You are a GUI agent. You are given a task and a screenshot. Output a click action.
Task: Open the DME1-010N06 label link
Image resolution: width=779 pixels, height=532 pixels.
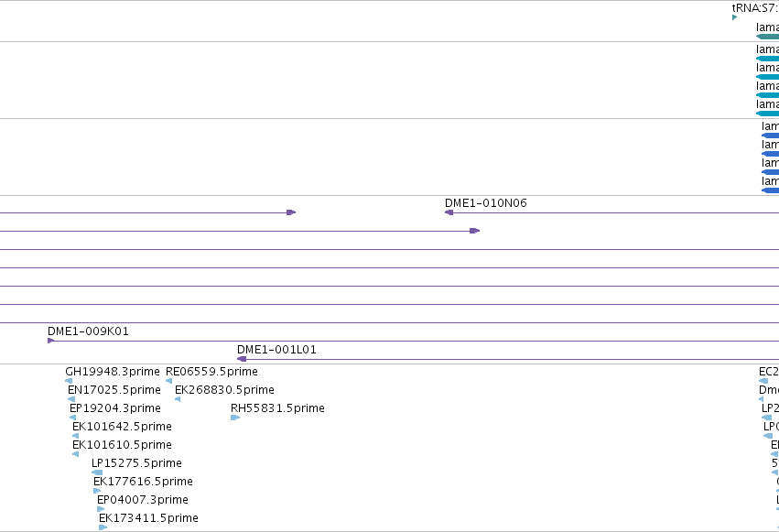pos(486,203)
